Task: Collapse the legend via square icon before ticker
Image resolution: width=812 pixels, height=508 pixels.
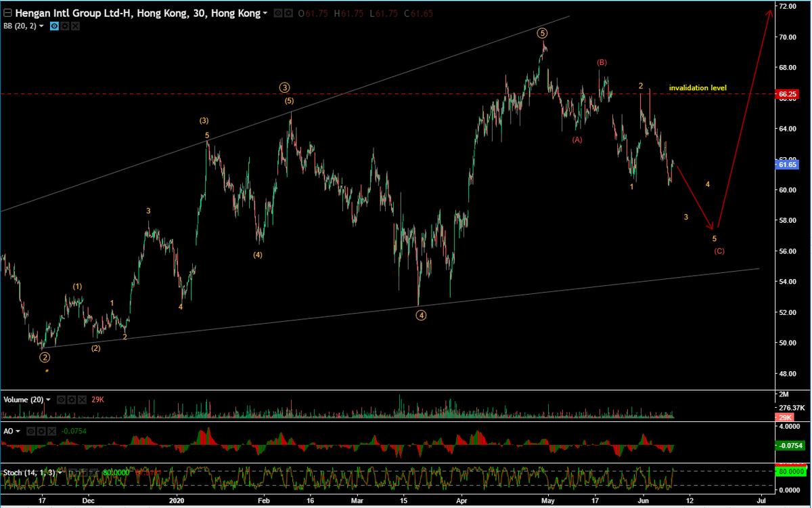Action: pyautogui.click(x=7, y=13)
